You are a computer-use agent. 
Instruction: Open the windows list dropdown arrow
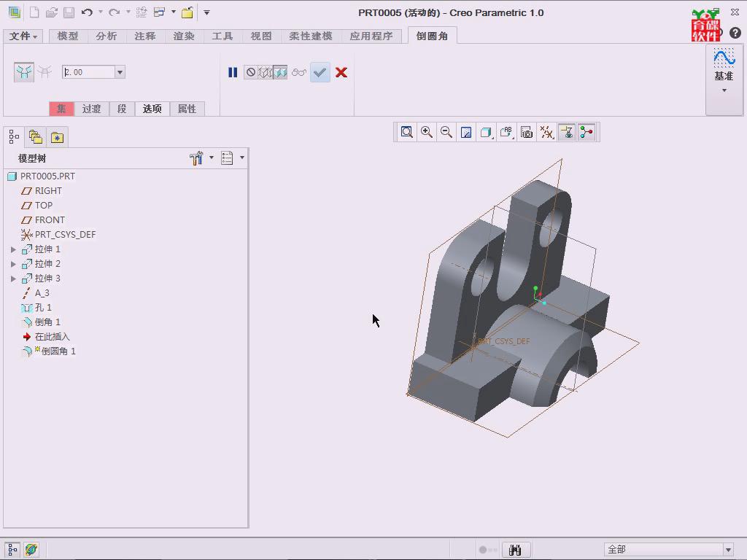(174, 12)
